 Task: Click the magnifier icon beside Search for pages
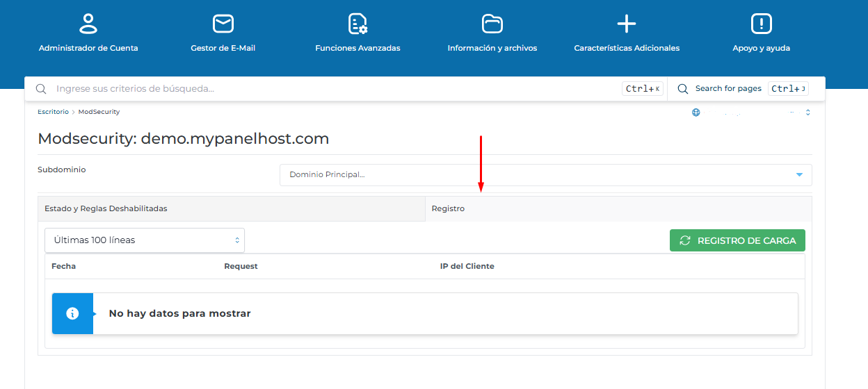pyautogui.click(x=682, y=89)
